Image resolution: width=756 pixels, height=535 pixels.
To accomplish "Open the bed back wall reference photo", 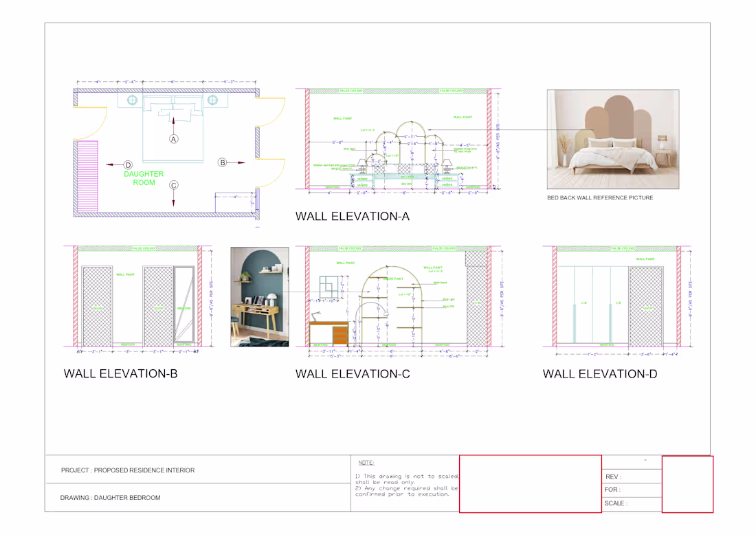I will 613,140.
